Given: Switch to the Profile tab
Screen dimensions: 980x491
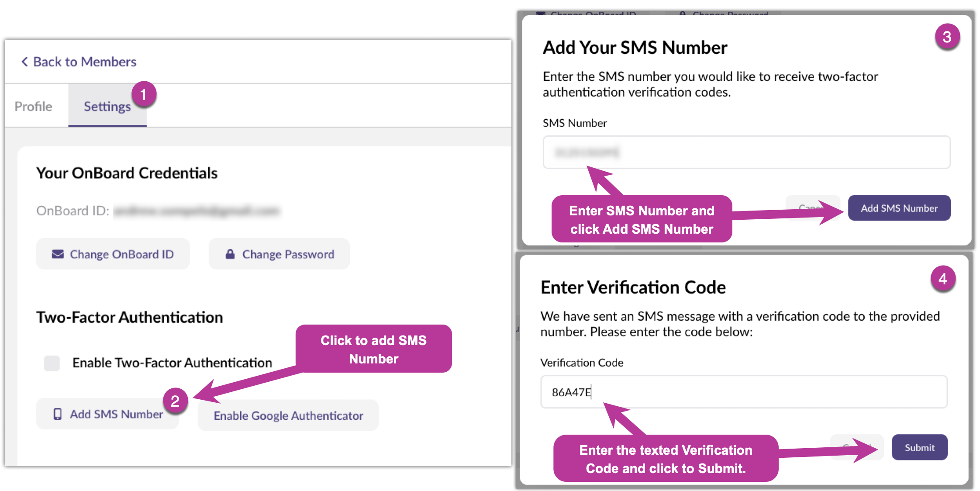Looking at the screenshot, I should (x=33, y=106).
